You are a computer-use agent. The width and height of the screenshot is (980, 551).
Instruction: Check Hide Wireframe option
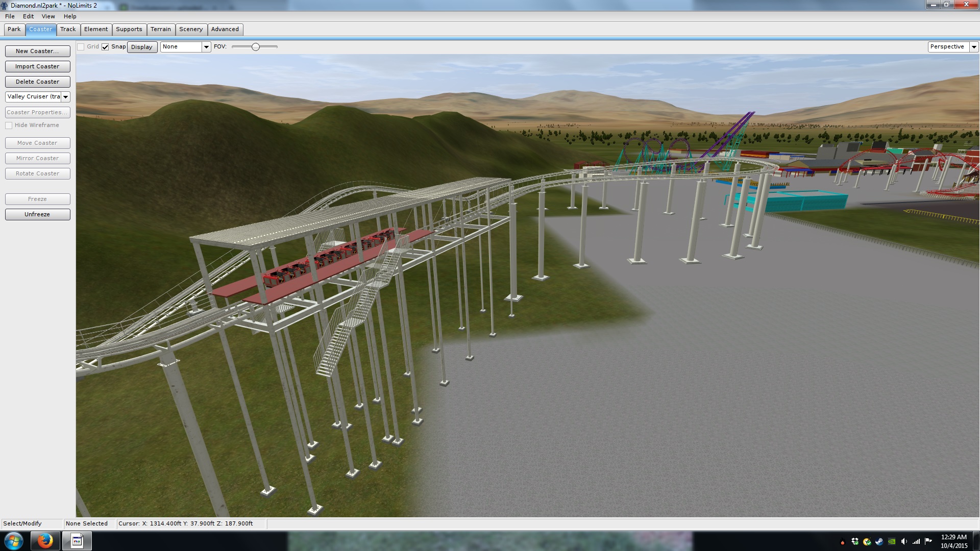9,126
